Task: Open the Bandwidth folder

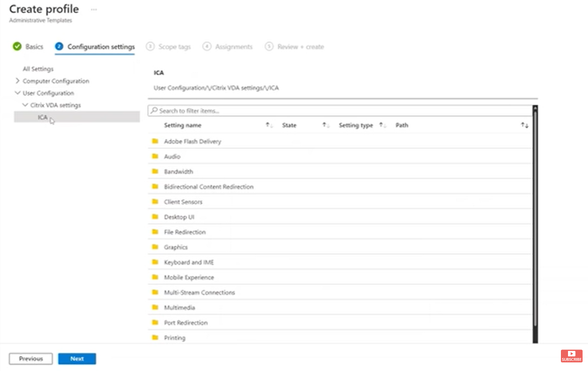Action: pos(179,172)
